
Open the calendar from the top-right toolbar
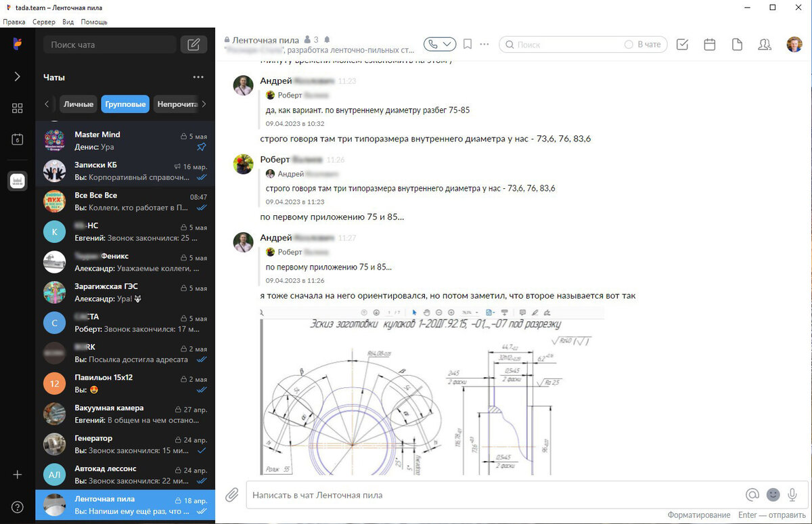click(x=709, y=43)
